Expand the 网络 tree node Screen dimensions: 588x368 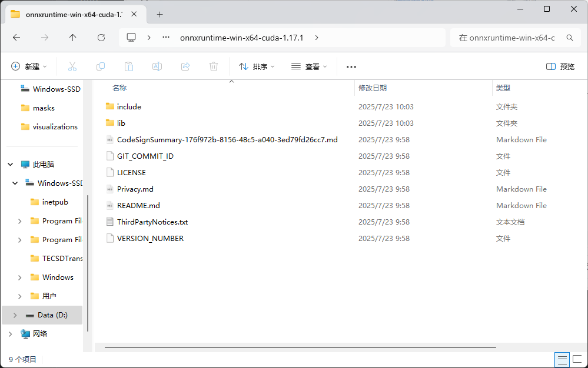[11, 334]
